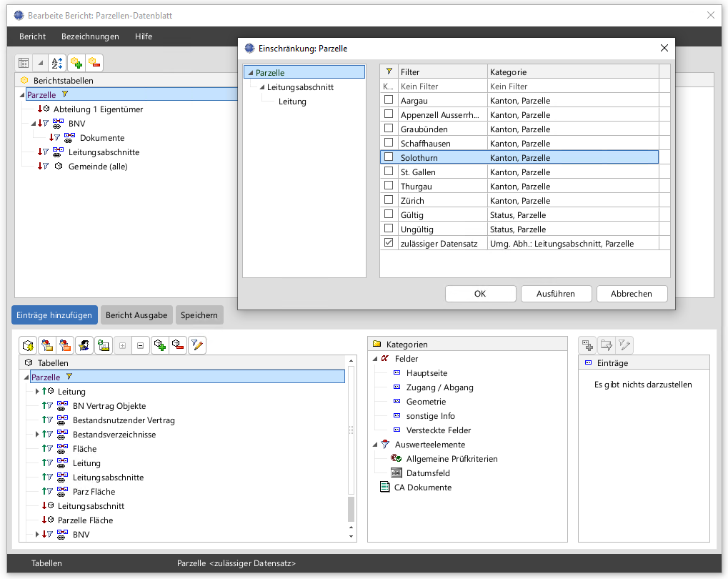Select the Kein Filter row

coord(519,86)
